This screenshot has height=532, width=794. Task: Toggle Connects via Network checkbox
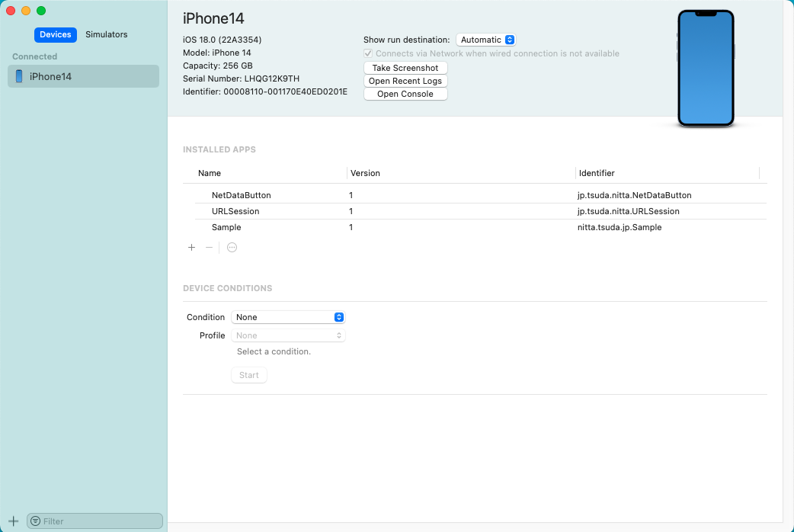click(x=369, y=53)
